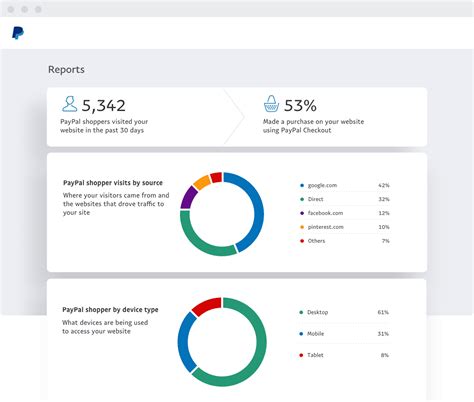Image resolution: width=474 pixels, height=402 pixels.
Task: Click the blue Mobile legend dot
Action: tap(301, 334)
